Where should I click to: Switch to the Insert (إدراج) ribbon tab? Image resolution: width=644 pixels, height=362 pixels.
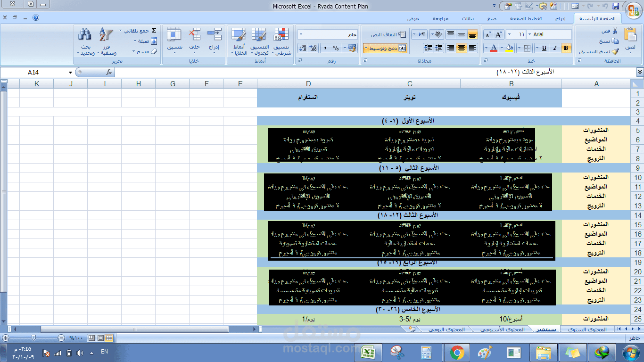click(560, 19)
